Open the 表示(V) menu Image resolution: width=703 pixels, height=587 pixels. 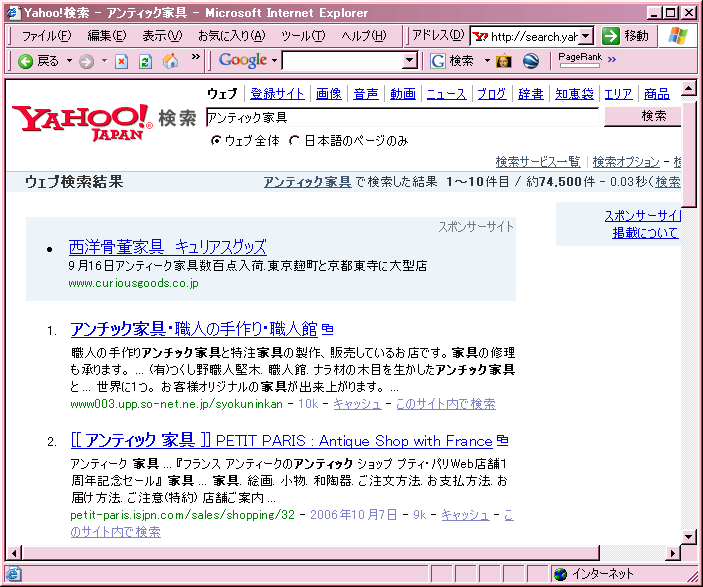point(162,35)
